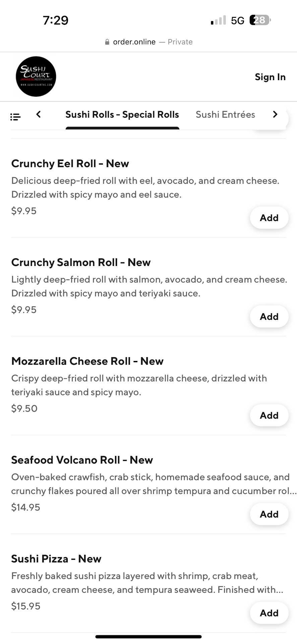Tap Sign In
The image size is (297, 644).
pos(270,77)
